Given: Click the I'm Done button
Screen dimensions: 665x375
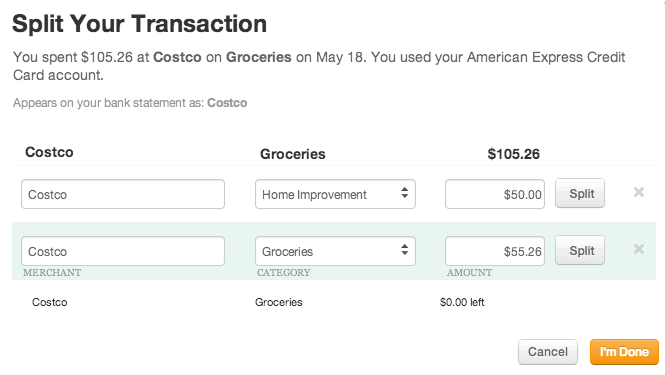Looking at the screenshot, I should pos(624,352).
